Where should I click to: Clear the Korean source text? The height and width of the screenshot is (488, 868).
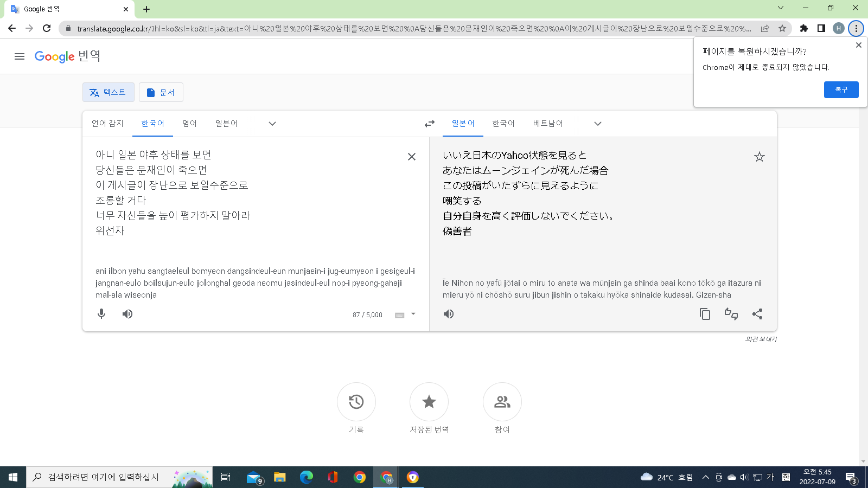click(x=412, y=157)
